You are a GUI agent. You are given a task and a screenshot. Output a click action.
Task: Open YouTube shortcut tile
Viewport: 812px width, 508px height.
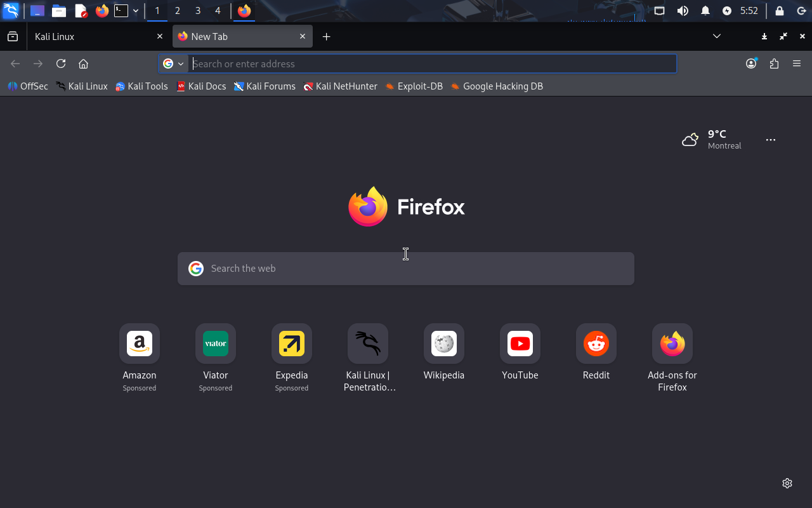pyautogui.click(x=520, y=344)
